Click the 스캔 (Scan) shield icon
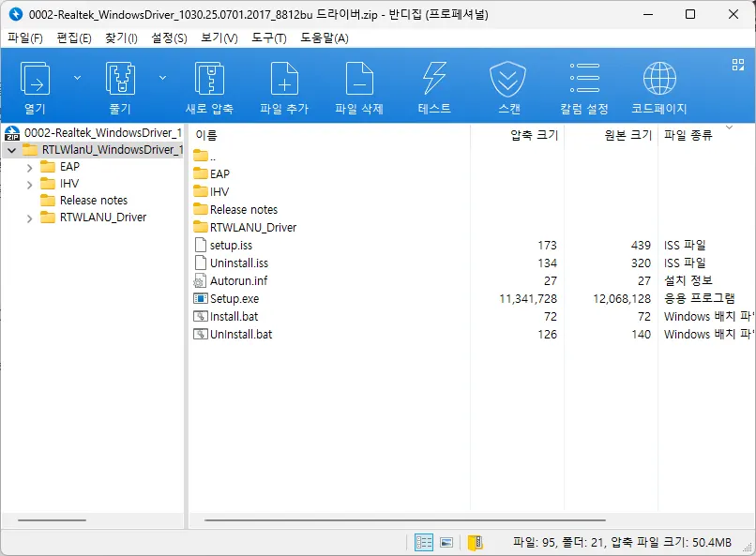 pyautogui.click(x=507, y=79)
